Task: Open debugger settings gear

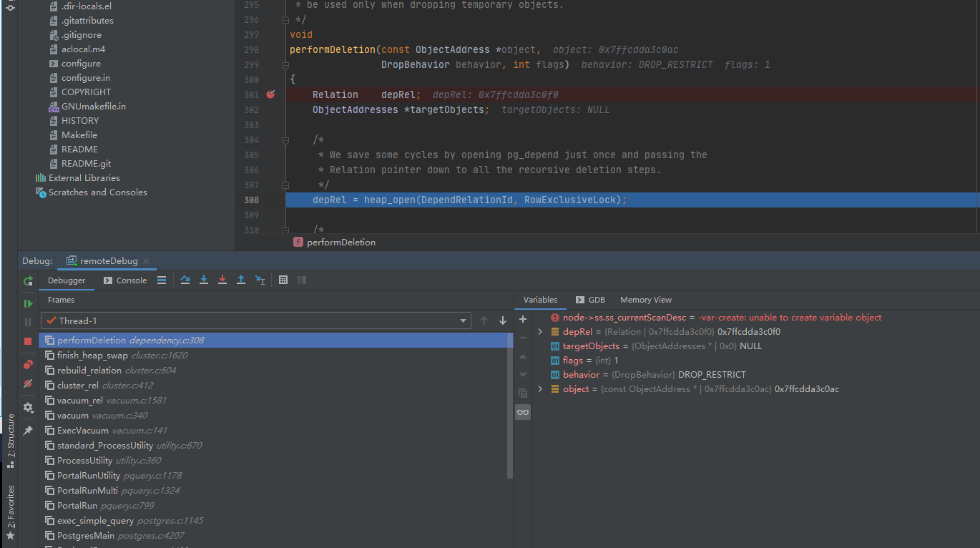Action: tap(28, 407)
